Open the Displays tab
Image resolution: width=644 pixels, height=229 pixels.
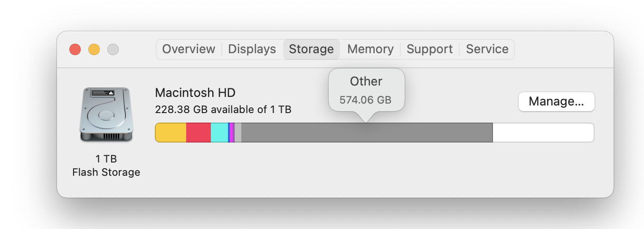[x=252, y=49]
